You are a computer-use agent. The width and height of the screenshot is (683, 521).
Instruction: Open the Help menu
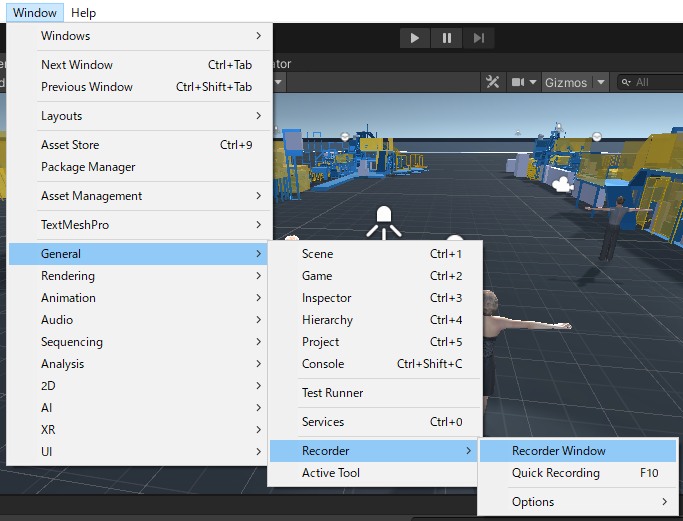coord(84,13)
